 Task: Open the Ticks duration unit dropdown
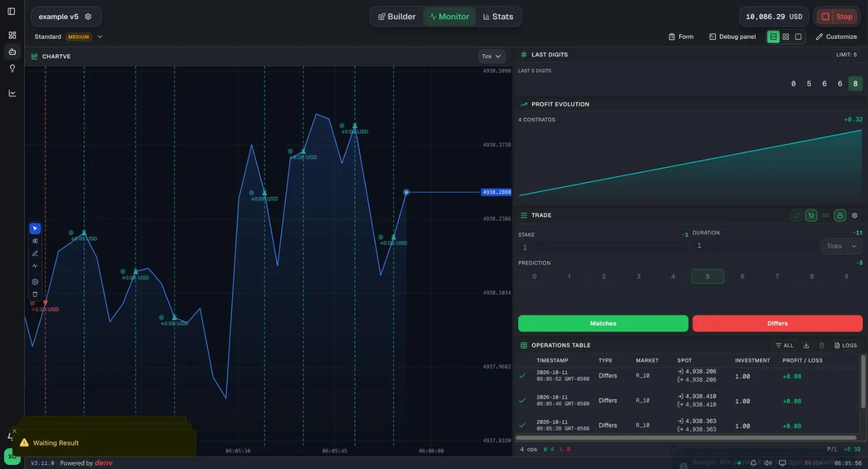pos(841,246)
